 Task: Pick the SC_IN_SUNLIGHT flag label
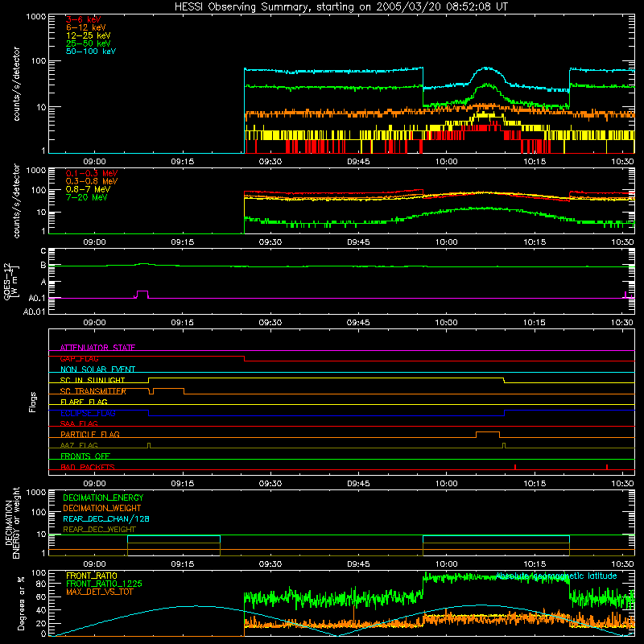pos(93,380)
